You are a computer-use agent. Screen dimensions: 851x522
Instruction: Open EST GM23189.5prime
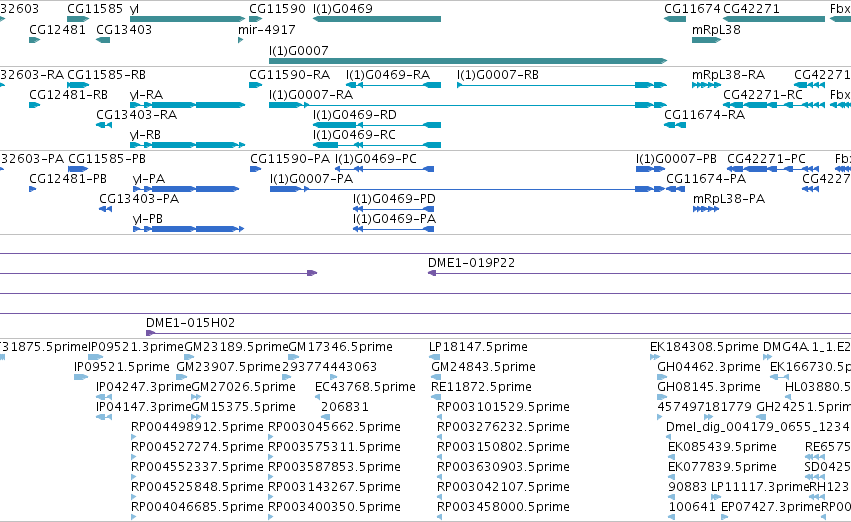coord(236,347)
